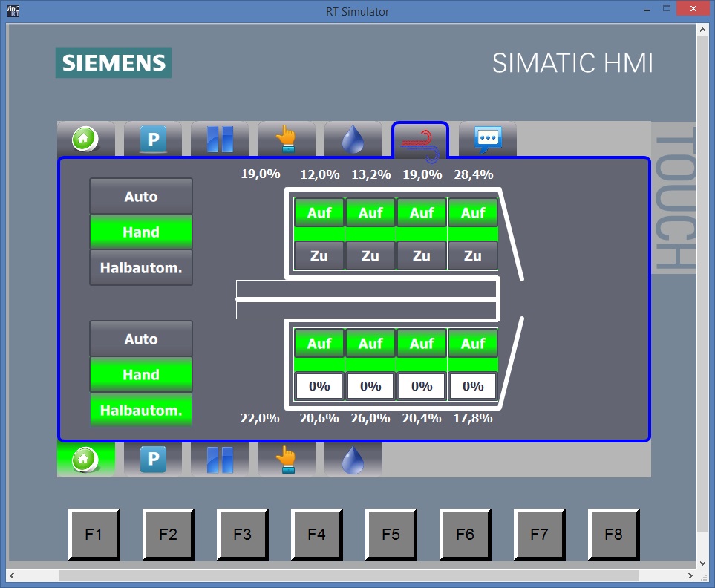
Task: Open the blue bars tab in top bar
Action: [x=220, y=139]
